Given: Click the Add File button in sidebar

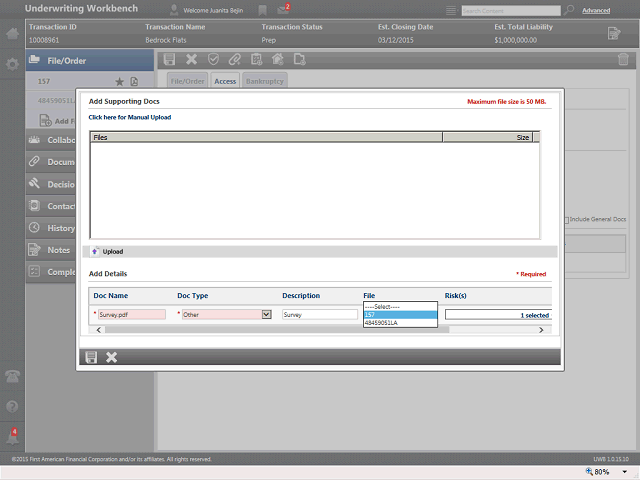Looking at the screenshot, I should pos(57,121).
